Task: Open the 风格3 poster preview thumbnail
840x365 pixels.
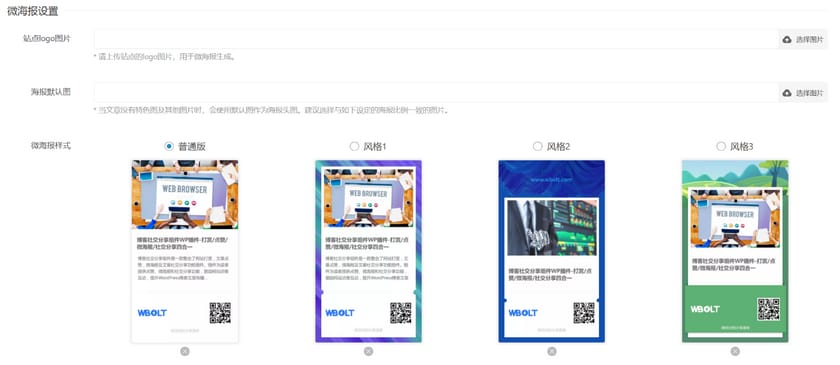Action: click(x=735, y=251)
